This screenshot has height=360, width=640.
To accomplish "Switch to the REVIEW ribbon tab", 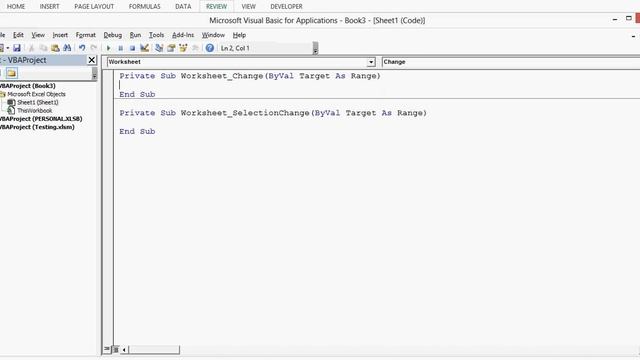I will tap(216, 7).
